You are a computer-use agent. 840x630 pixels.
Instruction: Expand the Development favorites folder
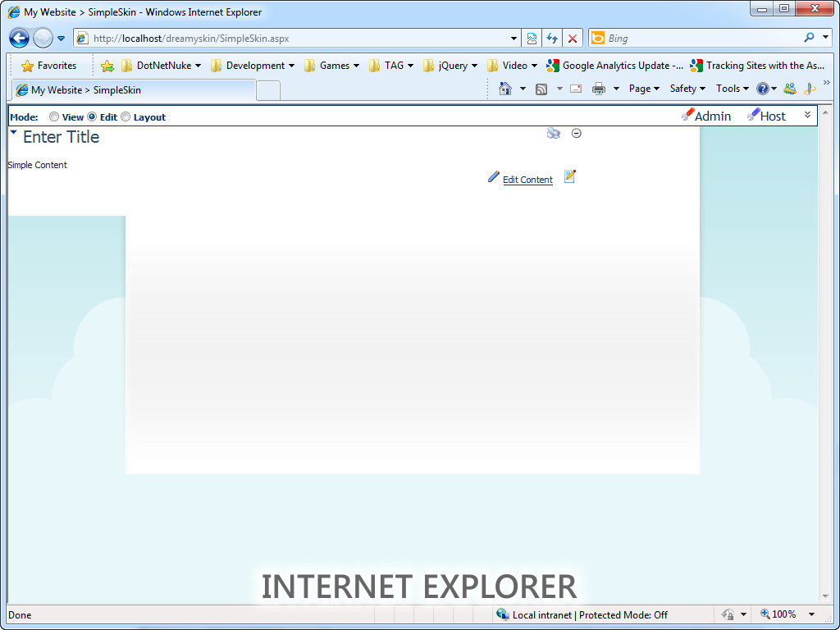pos(253,66)
